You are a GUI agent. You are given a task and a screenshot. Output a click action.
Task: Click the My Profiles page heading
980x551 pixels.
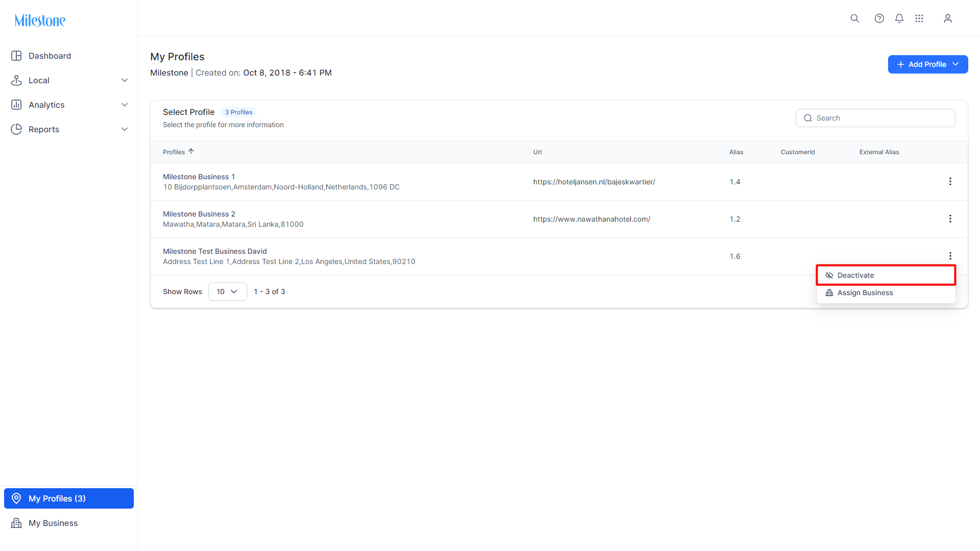coord(177,57)
